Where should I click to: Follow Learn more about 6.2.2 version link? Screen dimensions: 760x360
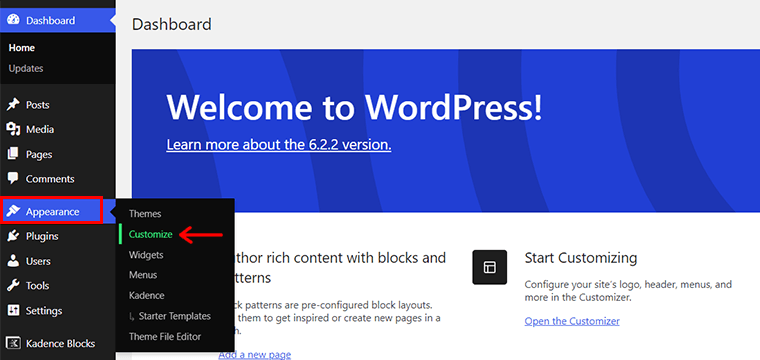tap(279, 144)
